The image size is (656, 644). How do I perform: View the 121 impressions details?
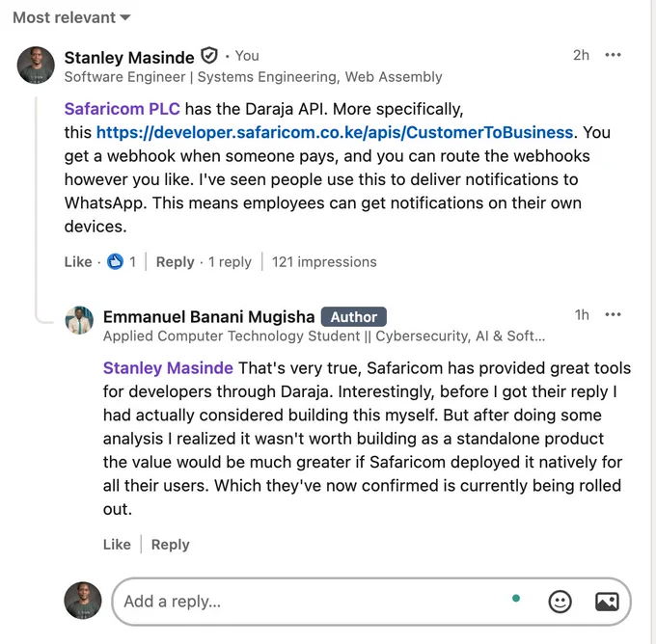tap(324, 262)
